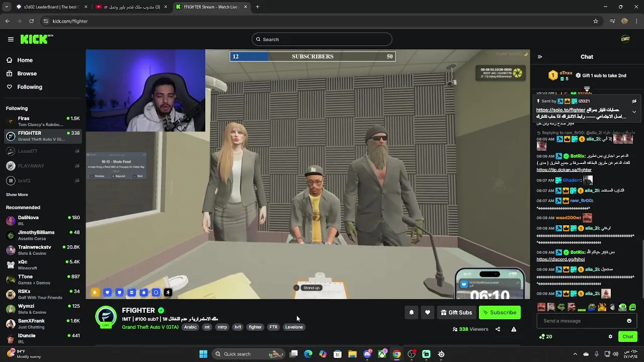
Task: Expand the pinned message chevron
Action: (x=634, y=112)
